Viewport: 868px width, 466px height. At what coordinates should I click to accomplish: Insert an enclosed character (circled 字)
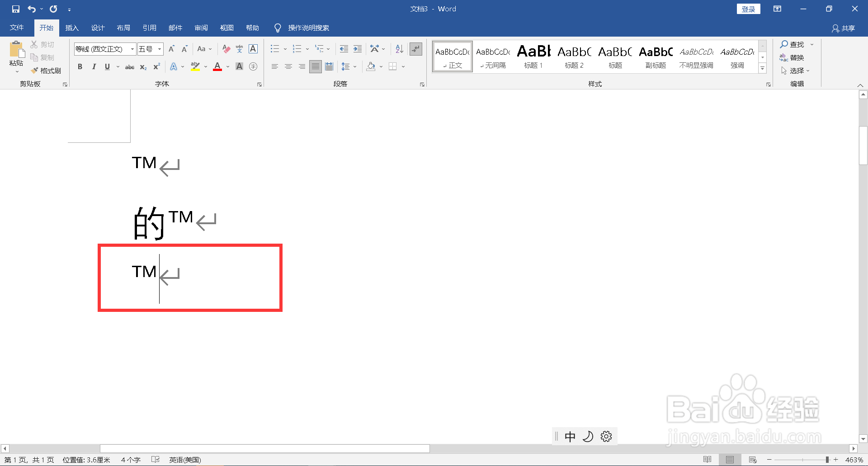tap(253, 66)
